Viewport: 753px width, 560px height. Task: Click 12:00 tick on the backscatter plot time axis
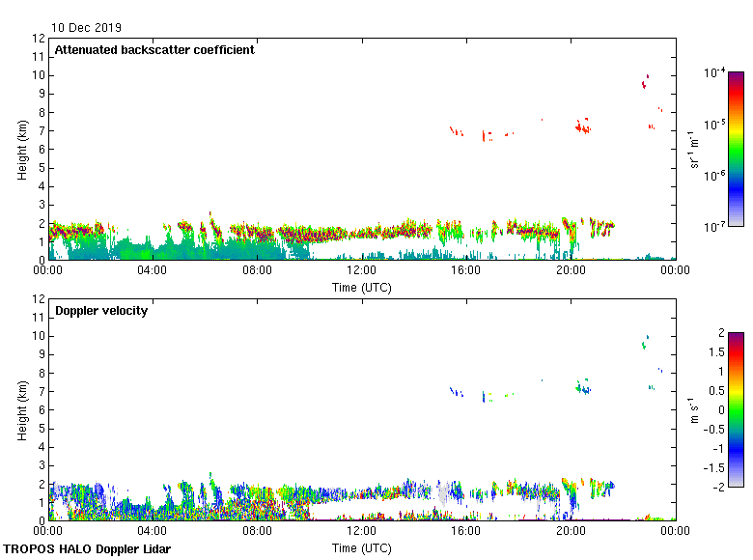(x=362, y=271)
